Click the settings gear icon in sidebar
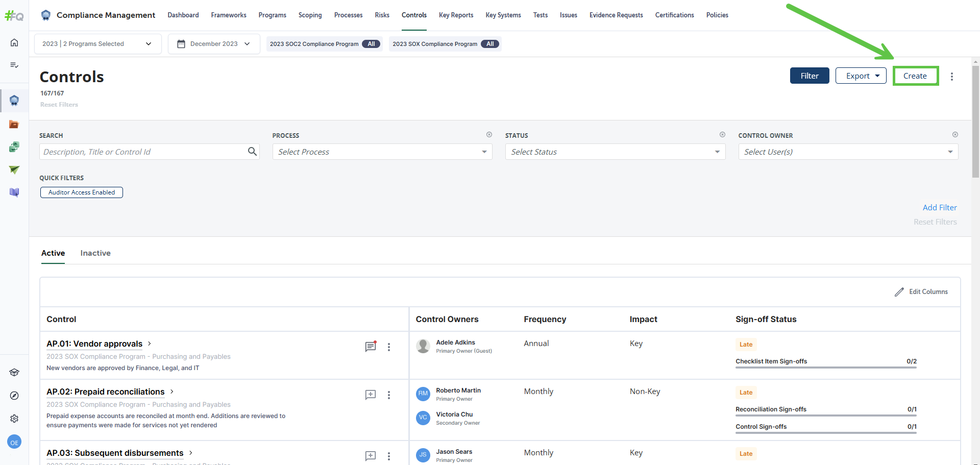This screenshot has height=465, width=980. 14,419
